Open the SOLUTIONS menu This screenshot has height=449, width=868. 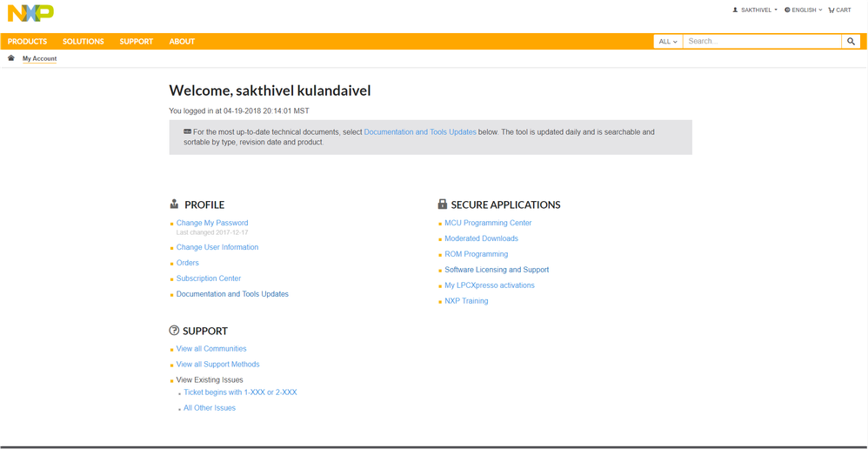click(83, 42)
